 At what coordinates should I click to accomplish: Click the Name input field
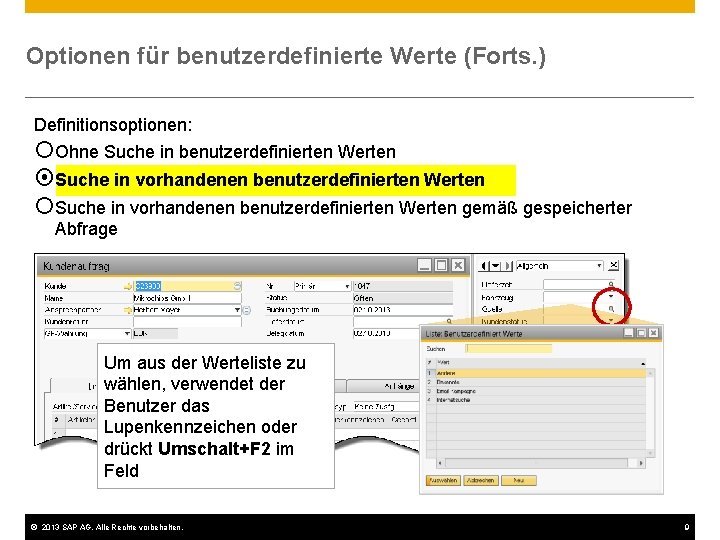click(187, 298)
